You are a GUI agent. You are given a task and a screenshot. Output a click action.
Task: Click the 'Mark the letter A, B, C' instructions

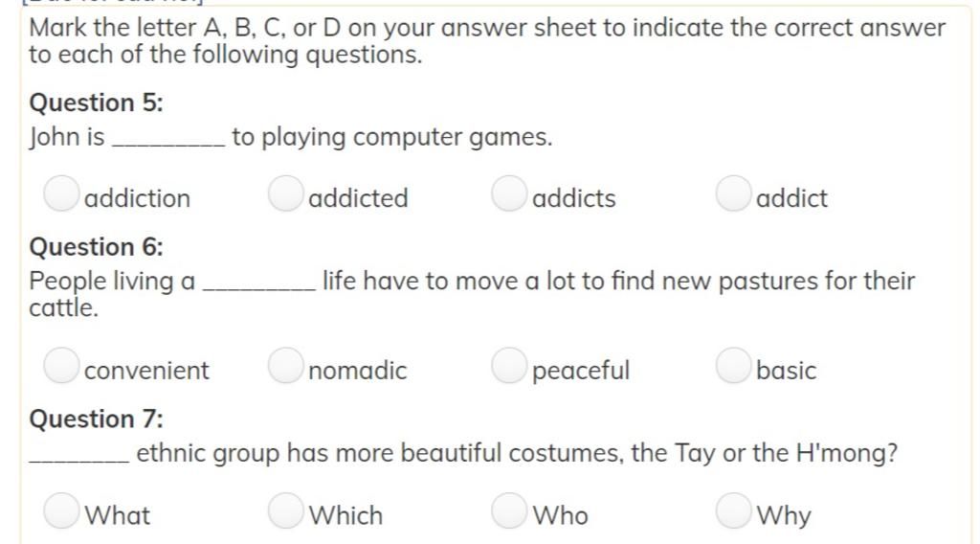coord(487,41)
